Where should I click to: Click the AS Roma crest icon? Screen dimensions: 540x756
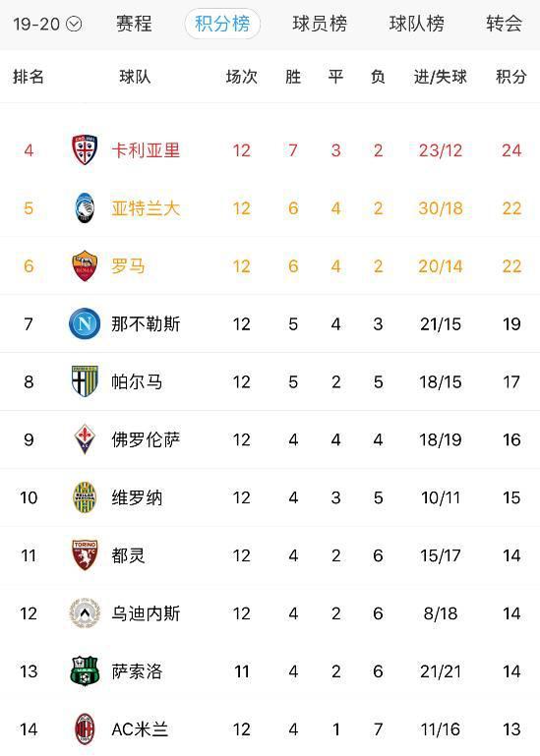tap(85, 265)
